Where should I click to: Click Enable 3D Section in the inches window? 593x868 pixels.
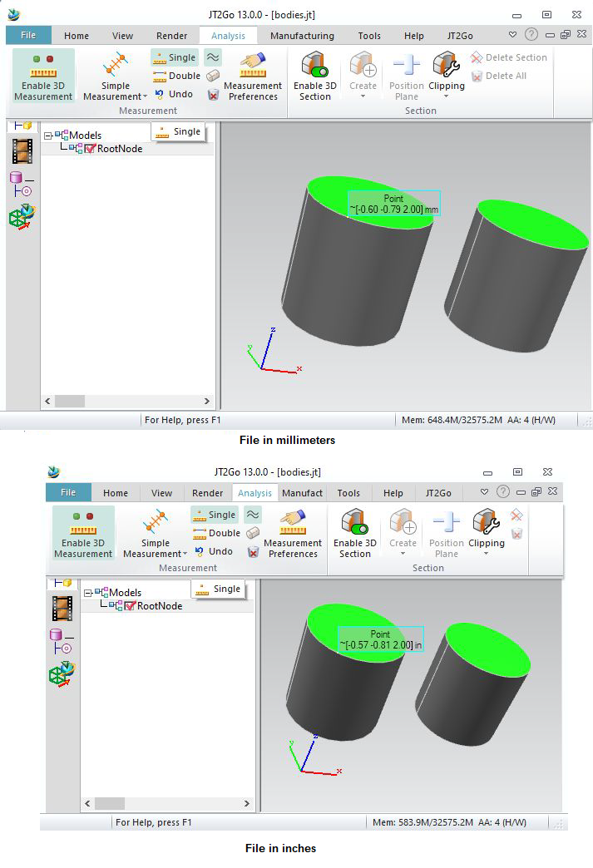(x=354, y=533)
